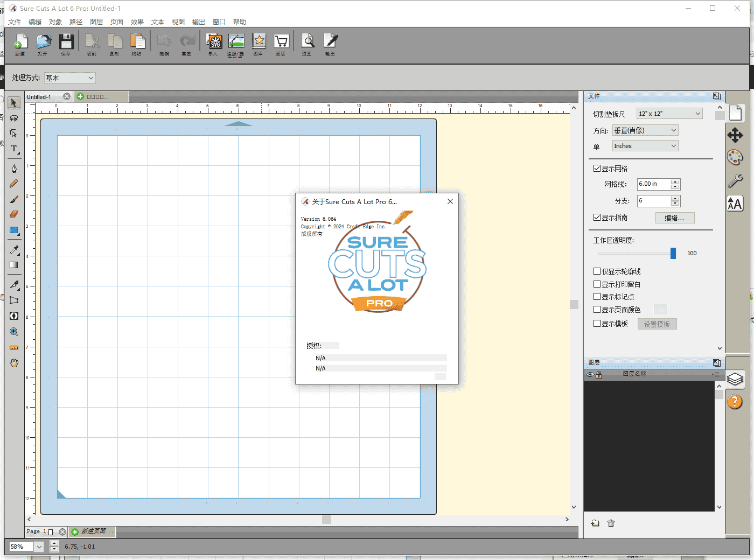This screenshot has height=560, width=754.
Task: Open the cutting mat size 12" x 12" dropdown
Action: tap(669, 114)
